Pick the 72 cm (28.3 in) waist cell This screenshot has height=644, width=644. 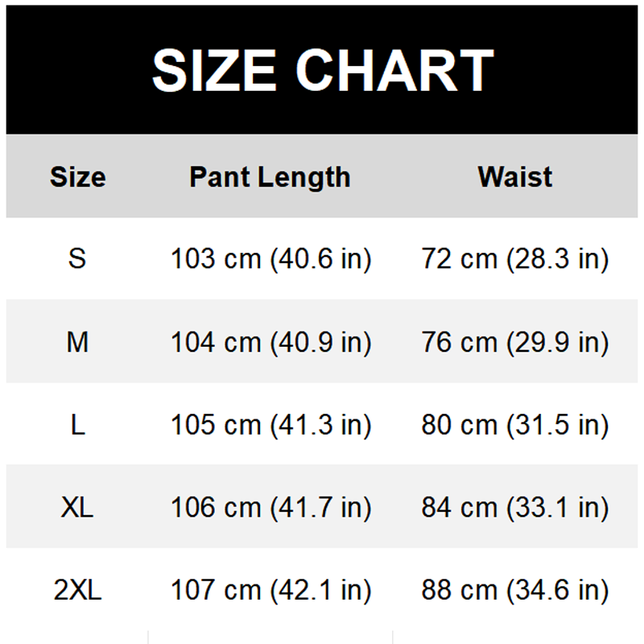[x=515, y=259]
